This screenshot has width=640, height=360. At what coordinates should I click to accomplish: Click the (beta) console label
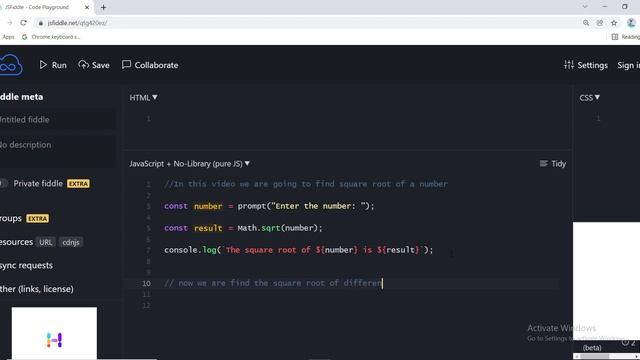tap(592, 348)
